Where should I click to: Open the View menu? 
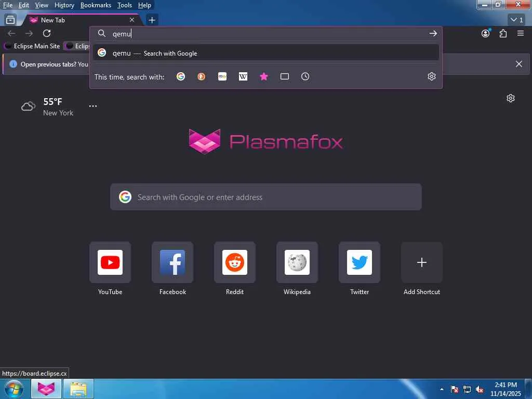(42, 5)
